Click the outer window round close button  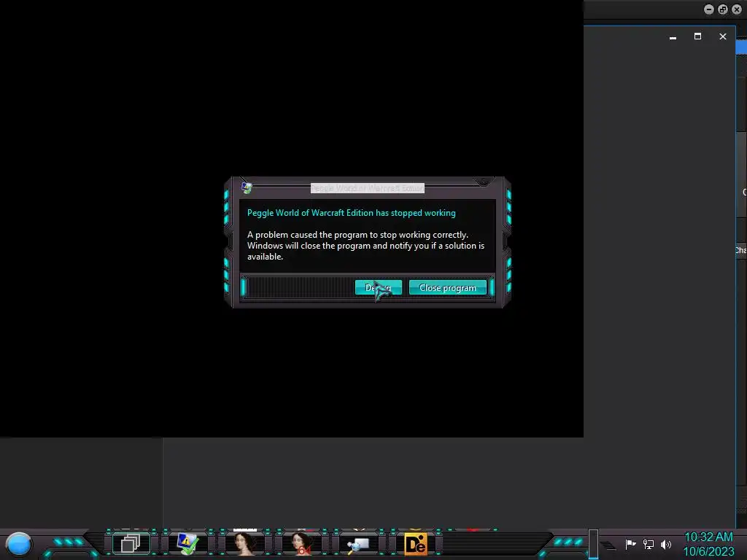tap(737, 9)
